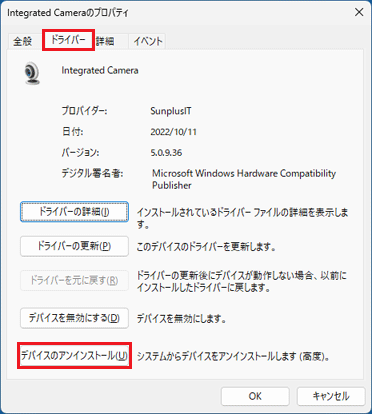Click the SunplusIT provider value
Viewport: 372px width, 414px height.
pos(171,111)
